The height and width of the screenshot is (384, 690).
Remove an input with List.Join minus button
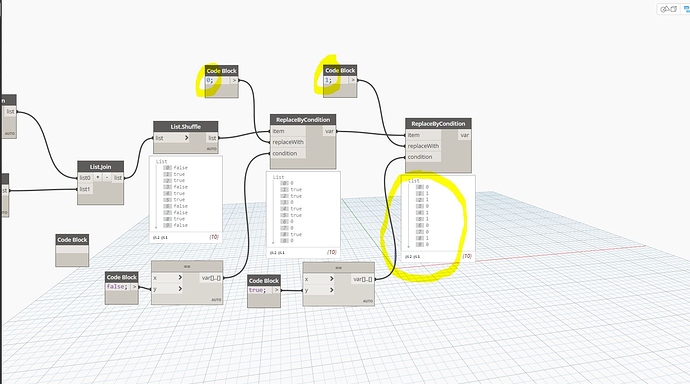[107, 178]
